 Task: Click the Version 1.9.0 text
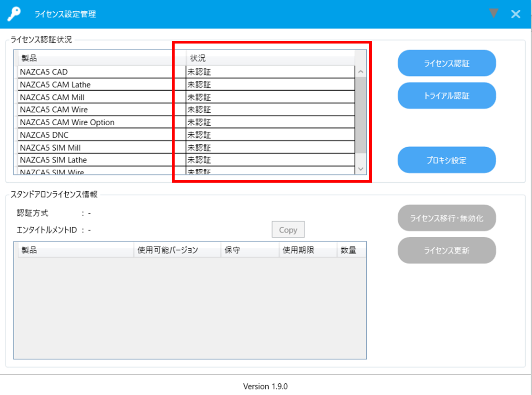click(265, 386)
